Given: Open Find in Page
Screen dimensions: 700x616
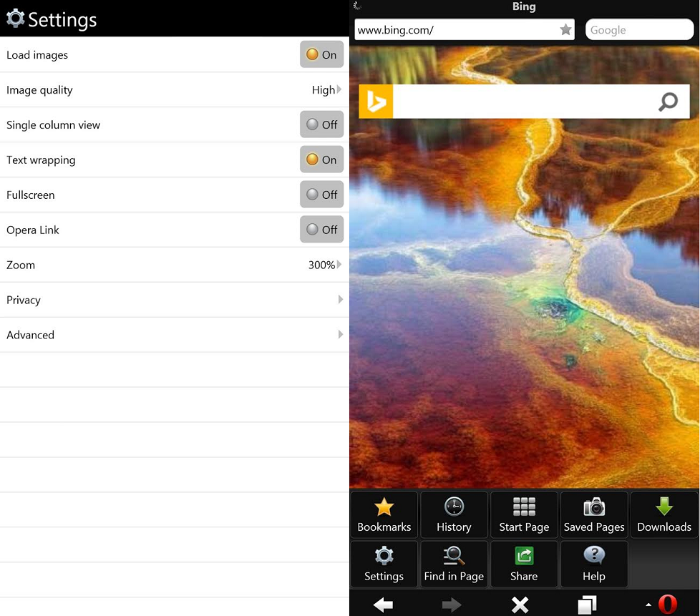Looking at the screenshot, I should click(454, 564).
